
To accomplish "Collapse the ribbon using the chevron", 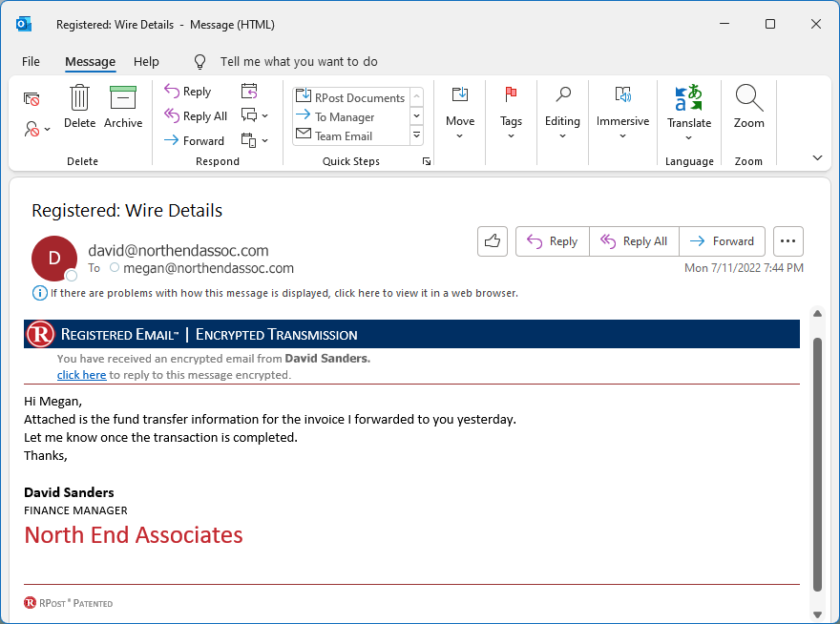I will click(x=817, y=157).
